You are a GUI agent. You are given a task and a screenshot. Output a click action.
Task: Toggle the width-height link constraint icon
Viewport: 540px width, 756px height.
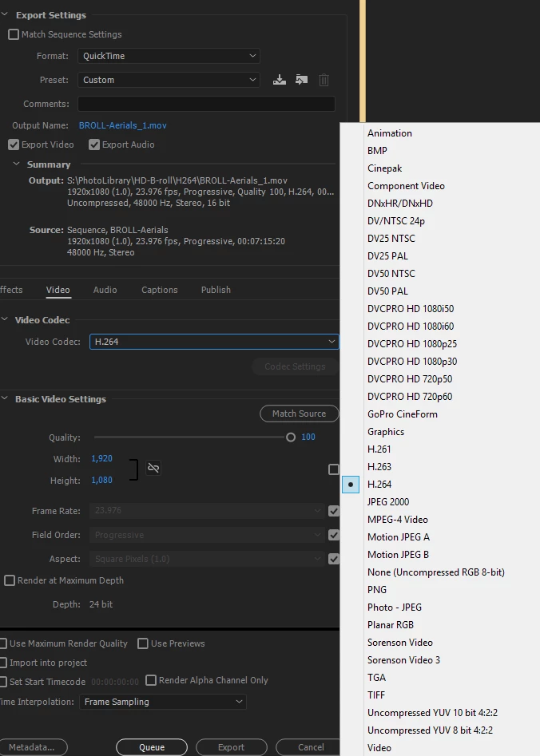(x=153, y=468)
